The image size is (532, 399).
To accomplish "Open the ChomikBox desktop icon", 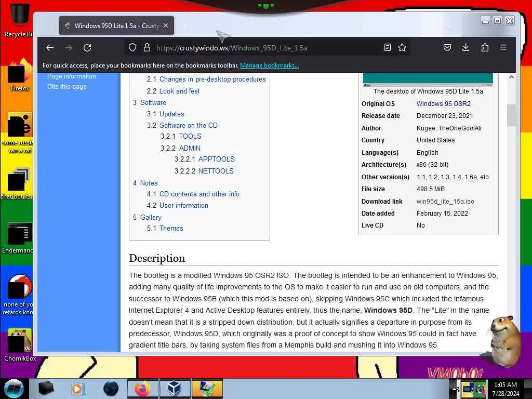I will pyautogui.click(x=20, y=344).
